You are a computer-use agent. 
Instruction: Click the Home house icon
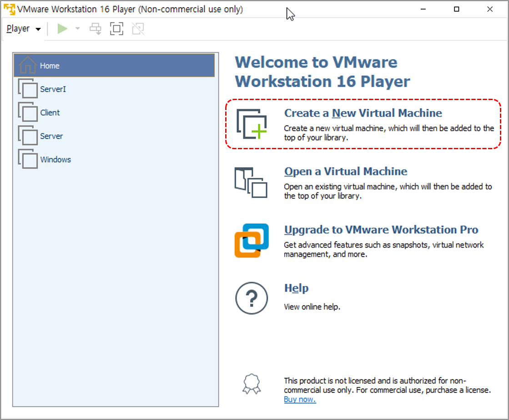28,65
